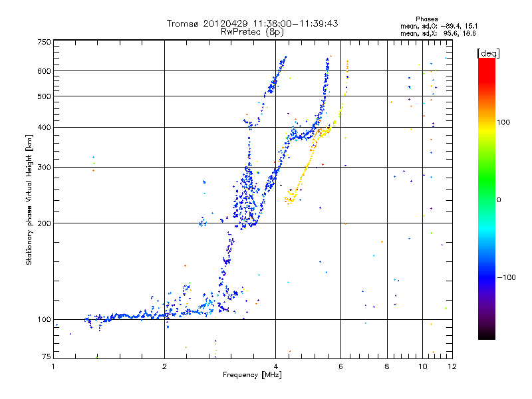
Task: Click the y-axis tick label '200'
Action: coord(44,223)
